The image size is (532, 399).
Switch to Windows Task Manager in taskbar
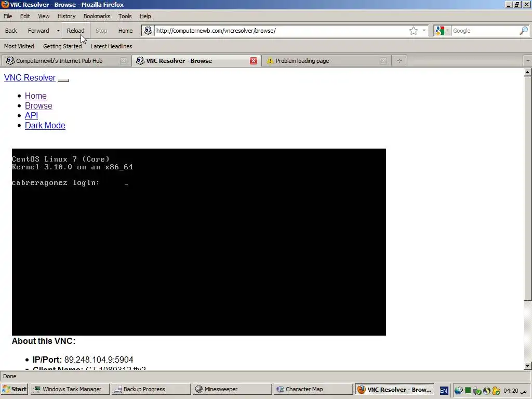[x=71, y=389]
